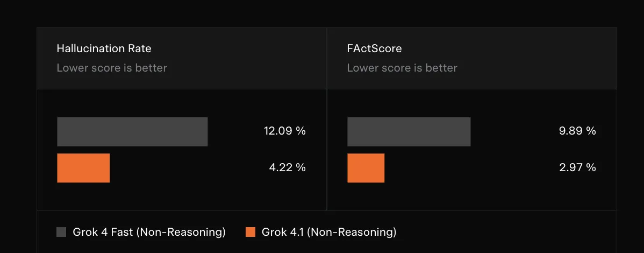The width and height of the screenshot is (644, 253).
Task: Click 'Lower score is better' under Hallucination Rate
Action: (x=112, y=68)
